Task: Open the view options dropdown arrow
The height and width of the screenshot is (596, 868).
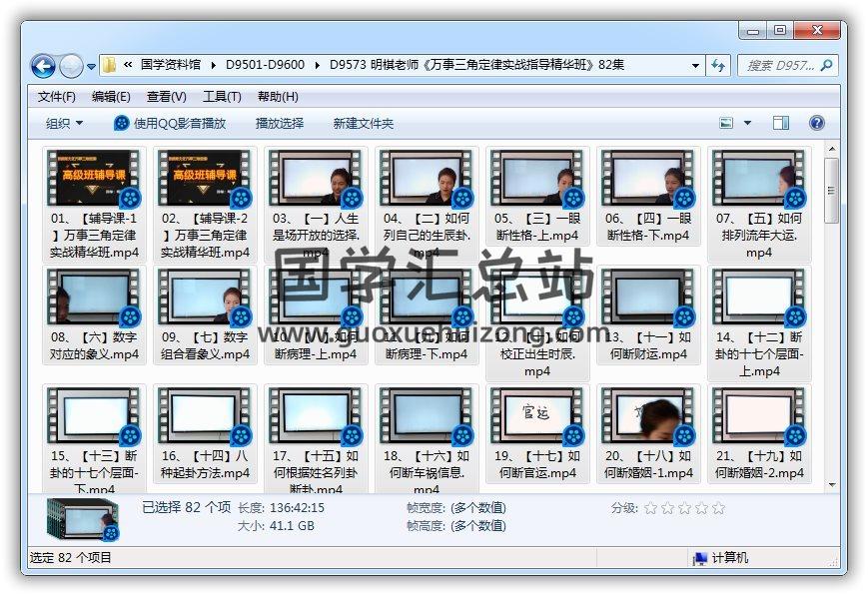Action: [747, 123]
